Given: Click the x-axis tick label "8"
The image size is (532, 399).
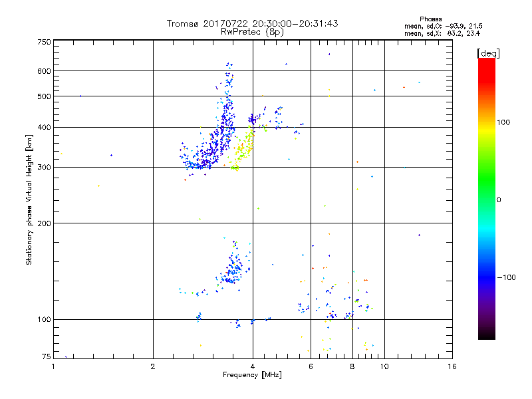Looking at the screenshot, I should point(352,366).
